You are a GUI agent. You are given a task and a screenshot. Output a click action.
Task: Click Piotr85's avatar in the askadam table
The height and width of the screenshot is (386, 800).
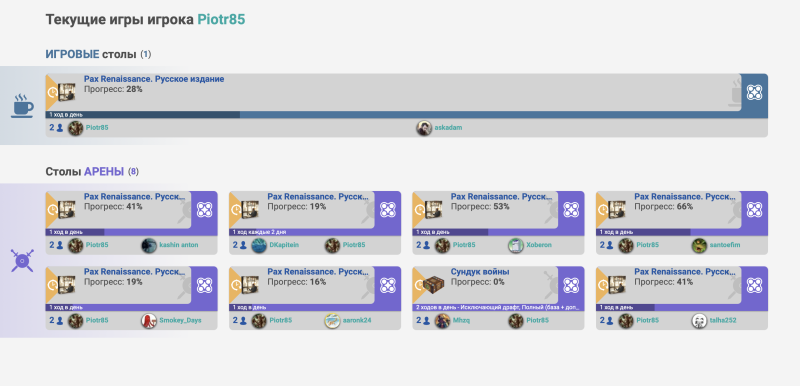(x=76, y=128)
